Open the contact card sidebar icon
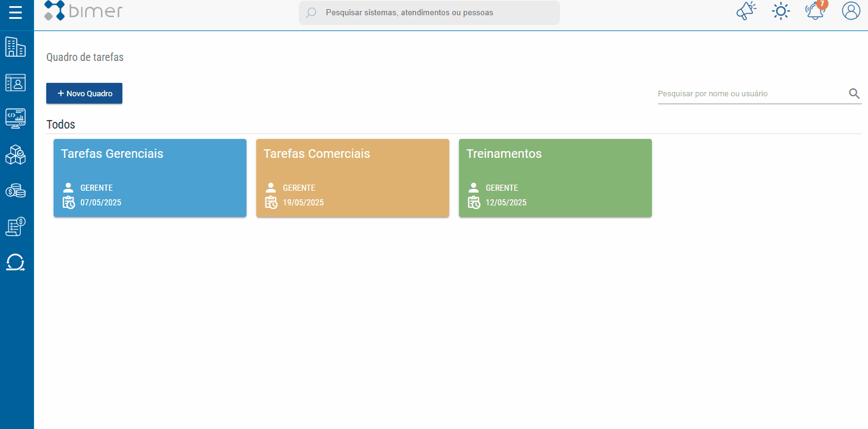The image size is (868, 429). (15, 82)
